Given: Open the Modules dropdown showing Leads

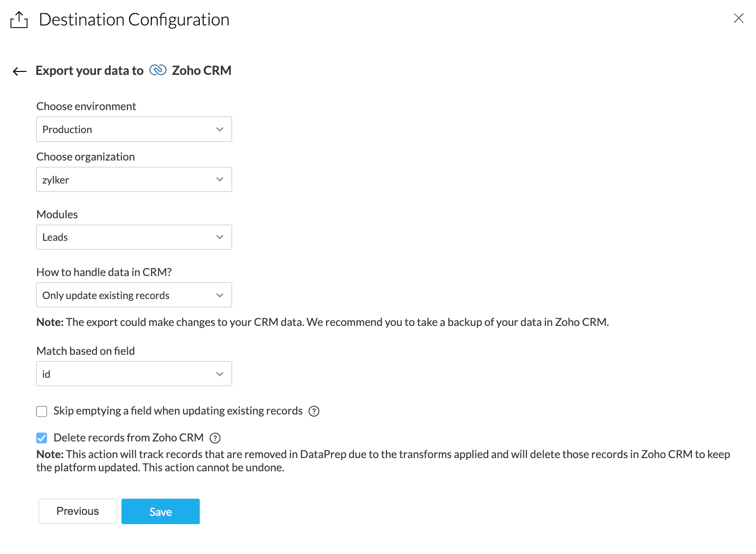Looking at the screenshot, I should [134, 237].
